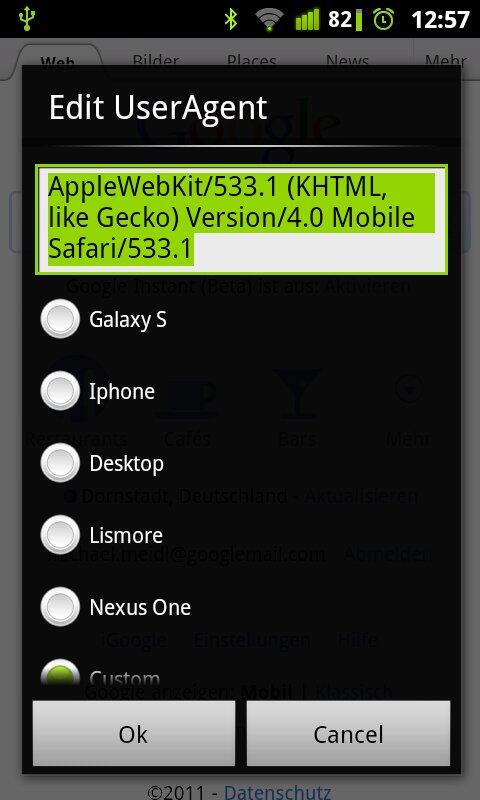Image resolution: width=480 pixels, height=800 pixels.
Task: Dismiss dialog with the Cancel button
Action: (348, 733)
